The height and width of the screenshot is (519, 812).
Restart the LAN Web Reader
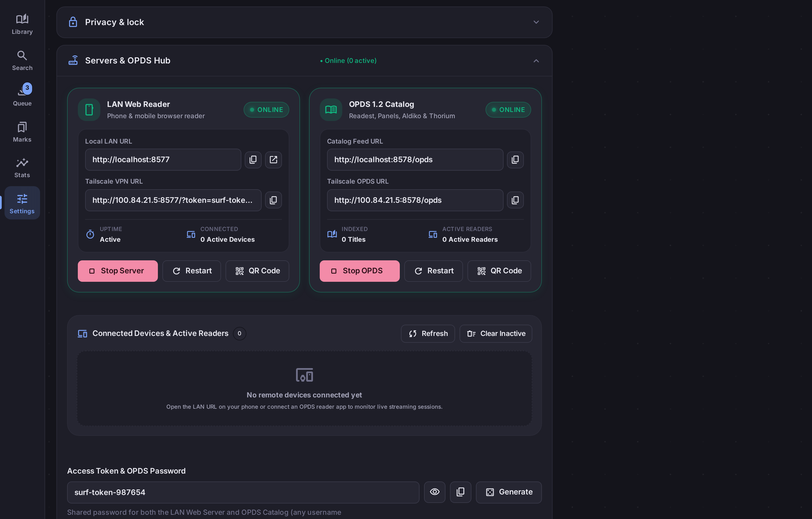pos(191,271)
